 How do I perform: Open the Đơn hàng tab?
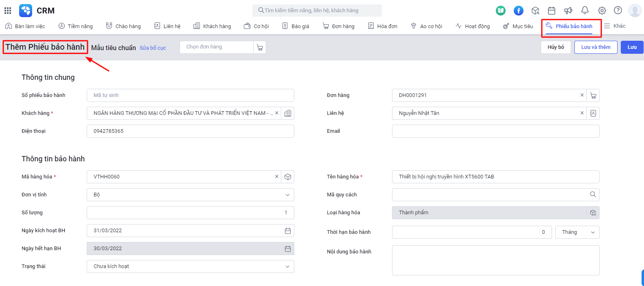(339, 26)
